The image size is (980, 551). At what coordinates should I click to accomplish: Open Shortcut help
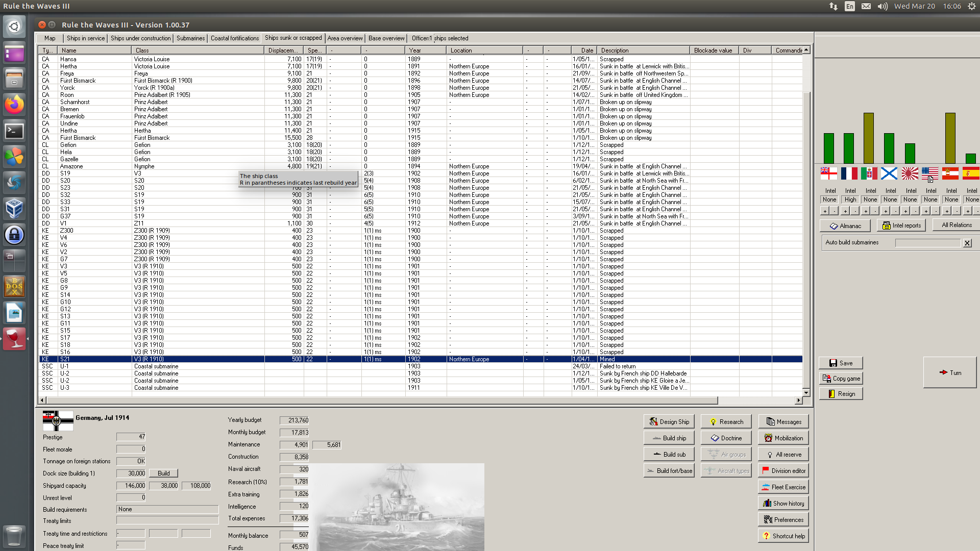[783, 536]
